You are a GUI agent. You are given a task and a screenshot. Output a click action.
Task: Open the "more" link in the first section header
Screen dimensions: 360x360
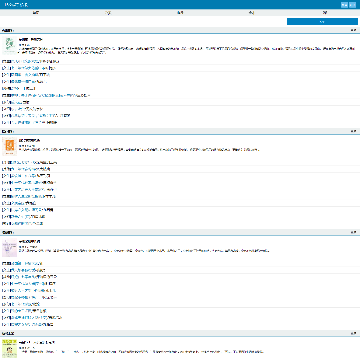click(353, 30)
